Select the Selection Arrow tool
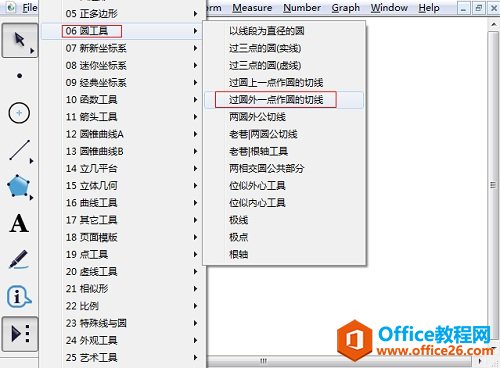500x368 pixels. click(20, 40)
